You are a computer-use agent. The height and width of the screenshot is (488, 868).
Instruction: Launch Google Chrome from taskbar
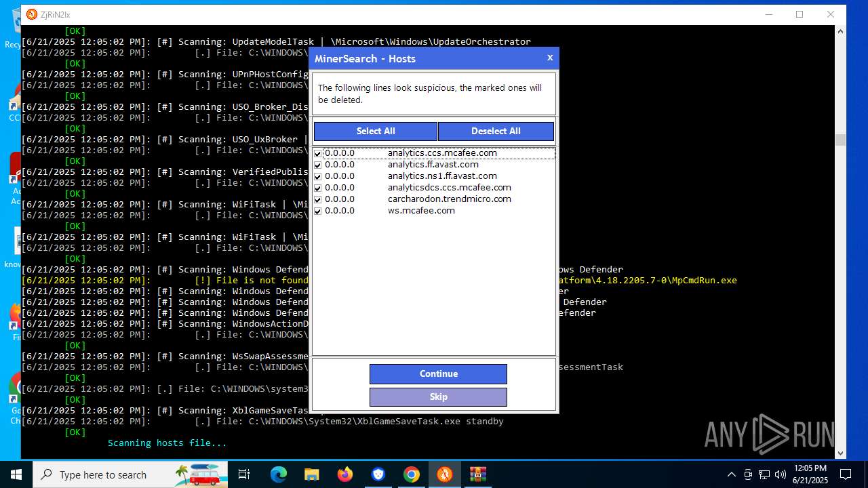411,474
